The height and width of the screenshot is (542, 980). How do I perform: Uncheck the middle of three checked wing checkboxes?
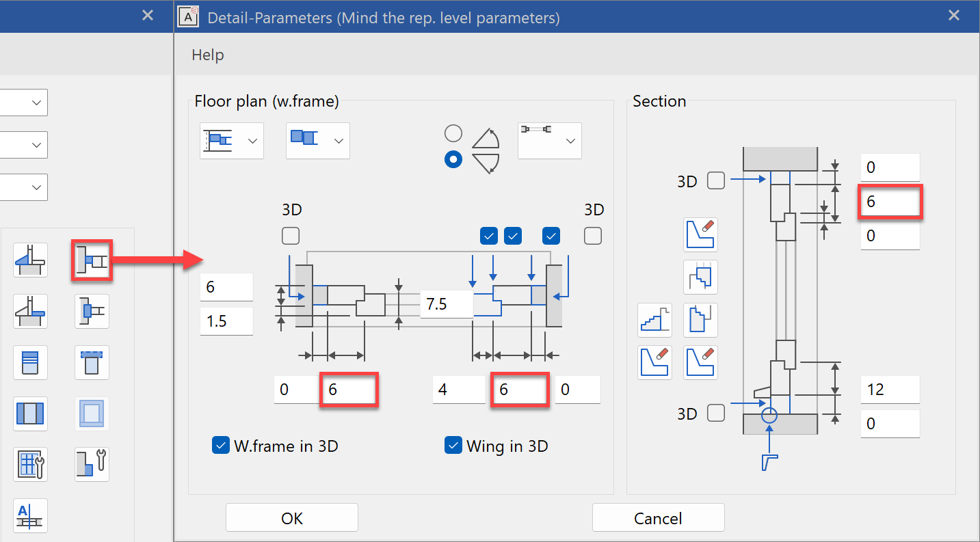pyautogui.click(x=513, y=236)
